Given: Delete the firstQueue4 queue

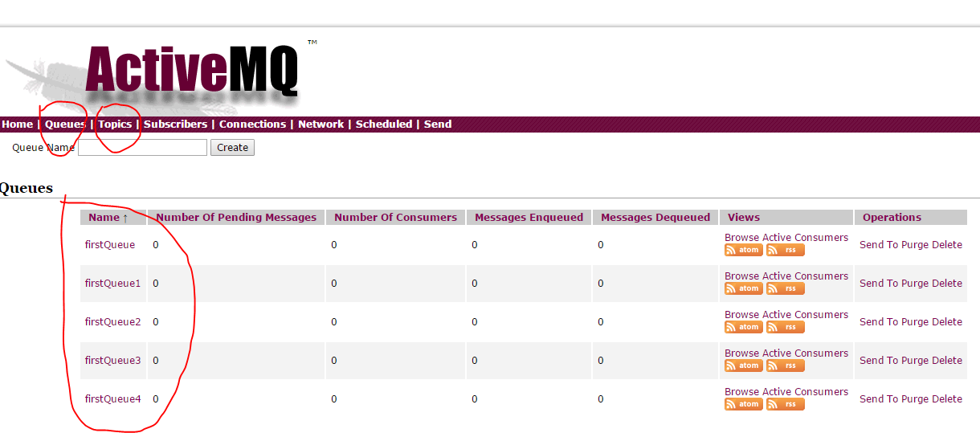Looking at the screenshot, I should click(947, 399).
